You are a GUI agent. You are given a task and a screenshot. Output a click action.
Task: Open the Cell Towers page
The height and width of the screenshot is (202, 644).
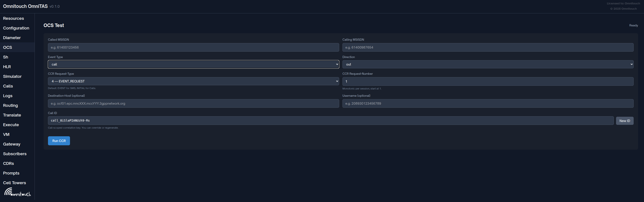15,182
